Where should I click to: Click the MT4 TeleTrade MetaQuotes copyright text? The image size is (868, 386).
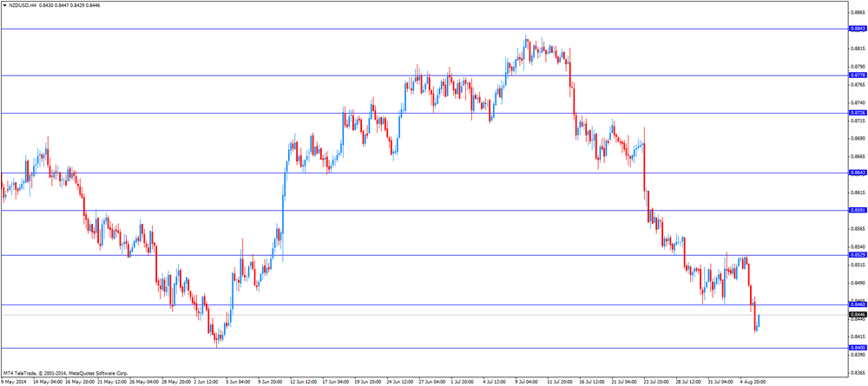(65, 373)
